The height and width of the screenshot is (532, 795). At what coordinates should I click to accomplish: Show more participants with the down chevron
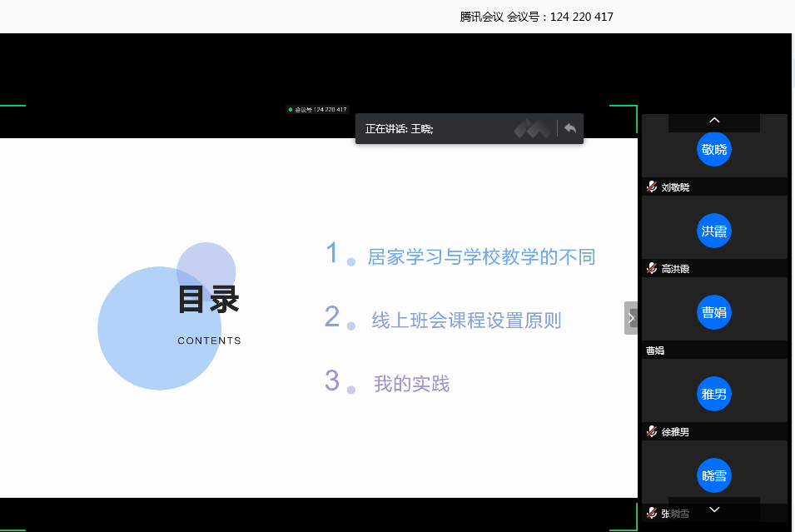pos(714,510)
